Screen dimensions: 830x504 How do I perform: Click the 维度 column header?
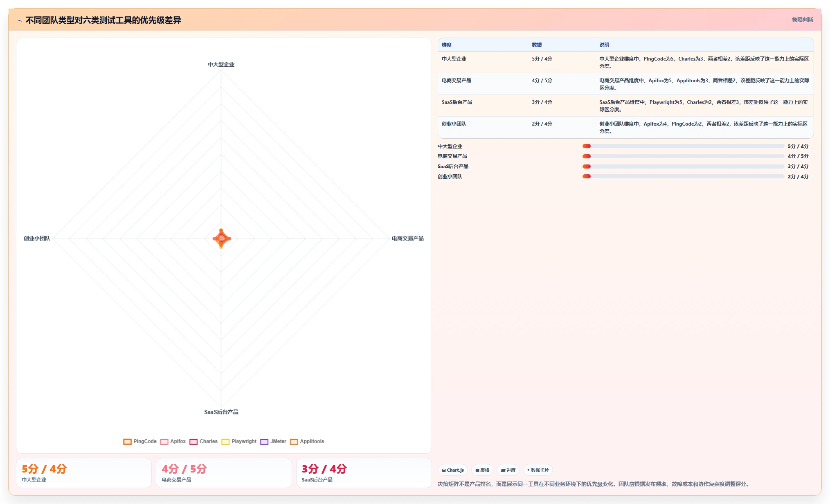pos(447,45)
